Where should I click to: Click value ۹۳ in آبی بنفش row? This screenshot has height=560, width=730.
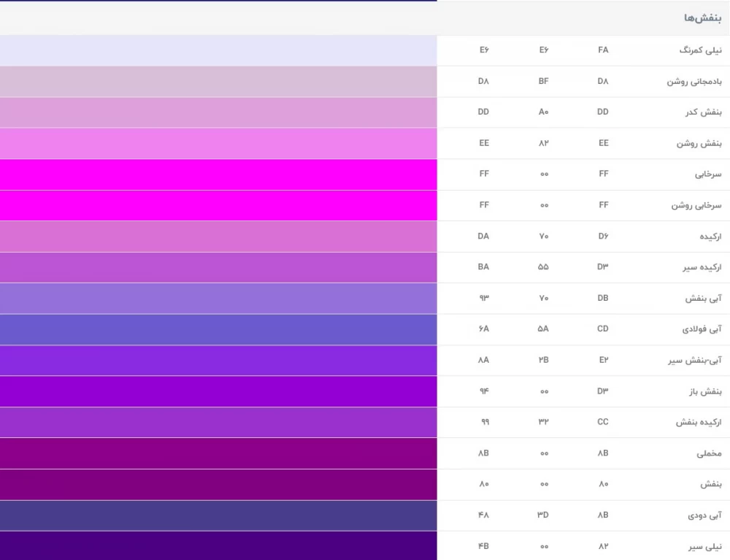(x=484, y=298)
